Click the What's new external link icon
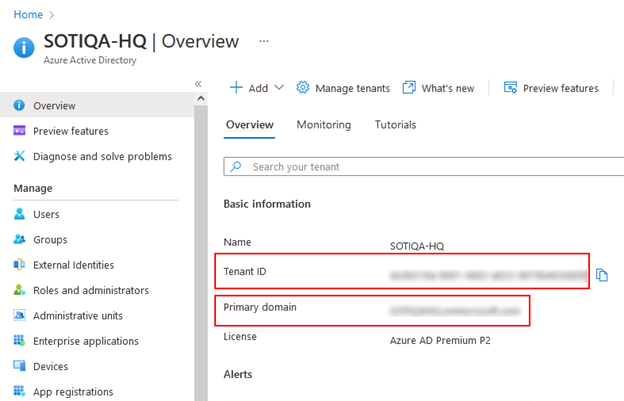Screen dimensions: 624x401 (x=409, y=88)
